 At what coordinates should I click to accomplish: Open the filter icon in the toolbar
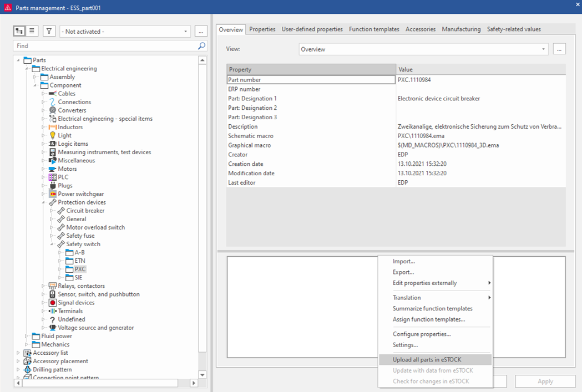click(x=49, y=31)
